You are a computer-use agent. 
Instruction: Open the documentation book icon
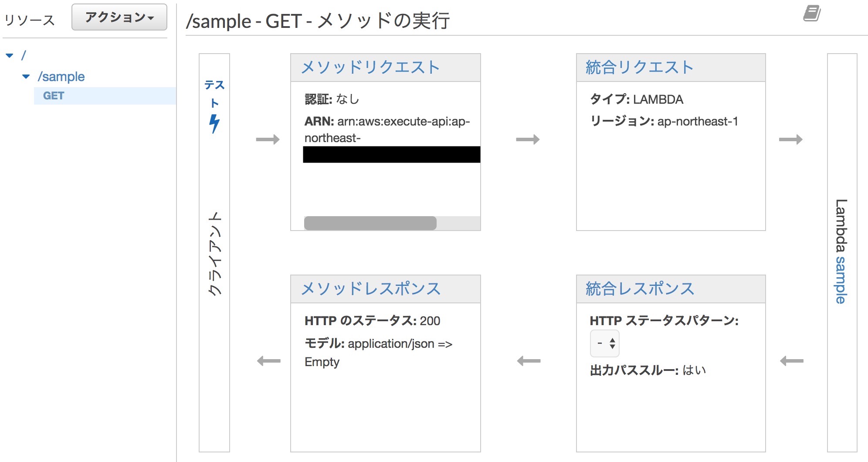pyautogui.click(x=812, y=14)
